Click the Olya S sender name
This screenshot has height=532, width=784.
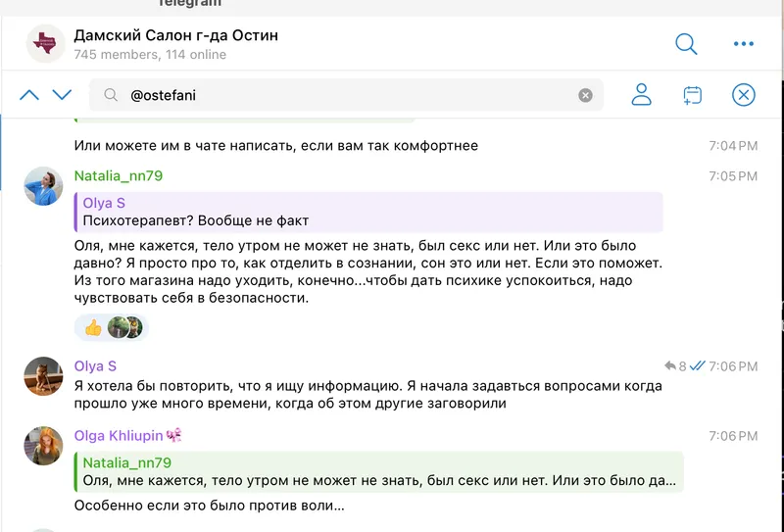[95, 366]
